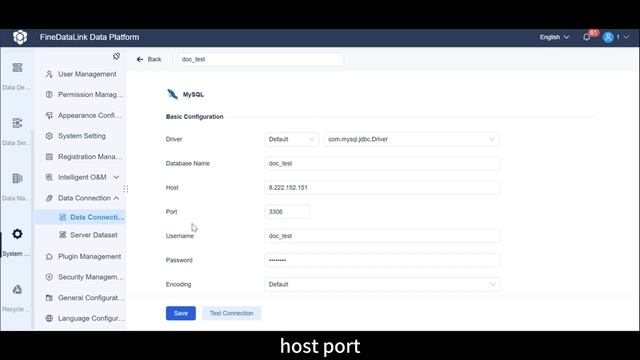Open the notification bell icon
The height and width of the screenshot is (360, 640).
tap(587, 37)
